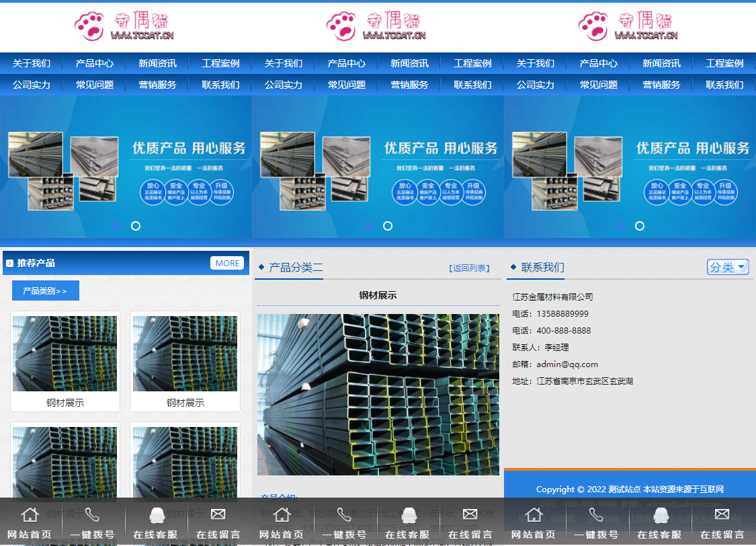Tap the 一键拨号 phone icon on the 推荐产品 page

(92, 514)
